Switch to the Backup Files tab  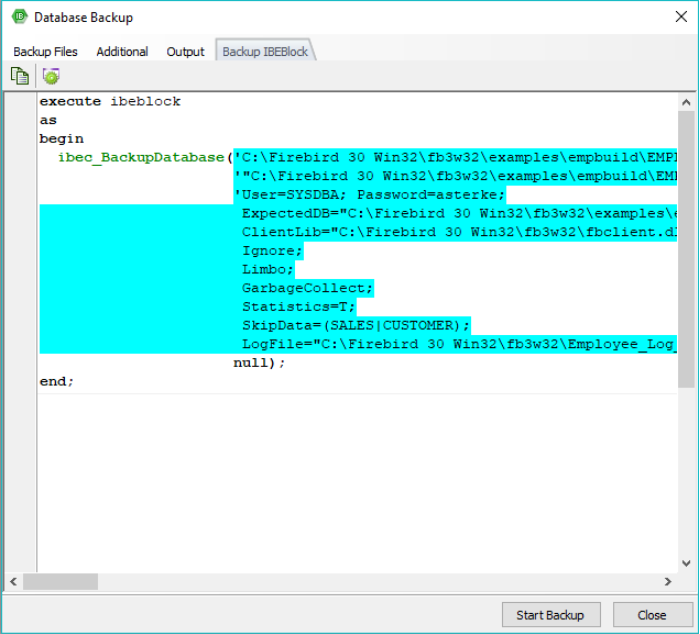(45, 51)
